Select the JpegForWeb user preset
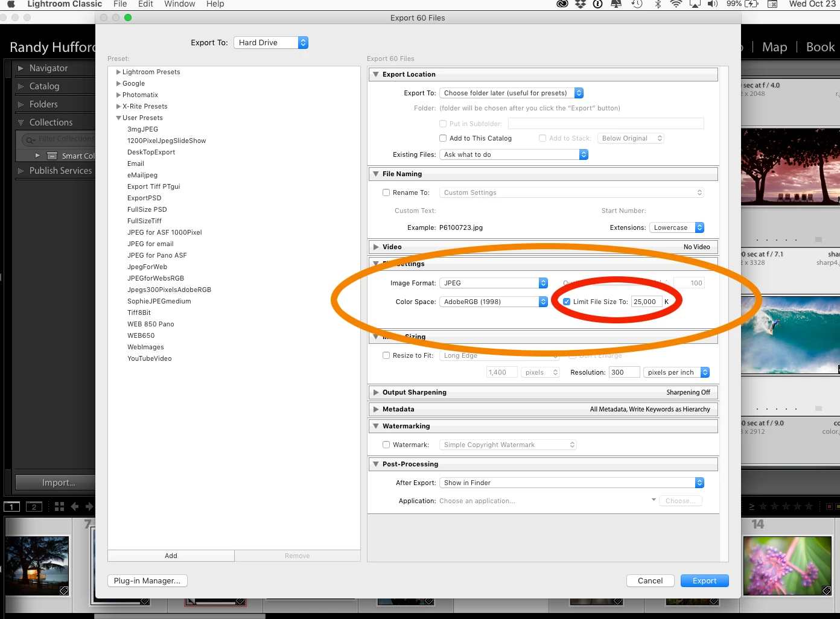This screenshot has height=619, width=840. point(147,267)
